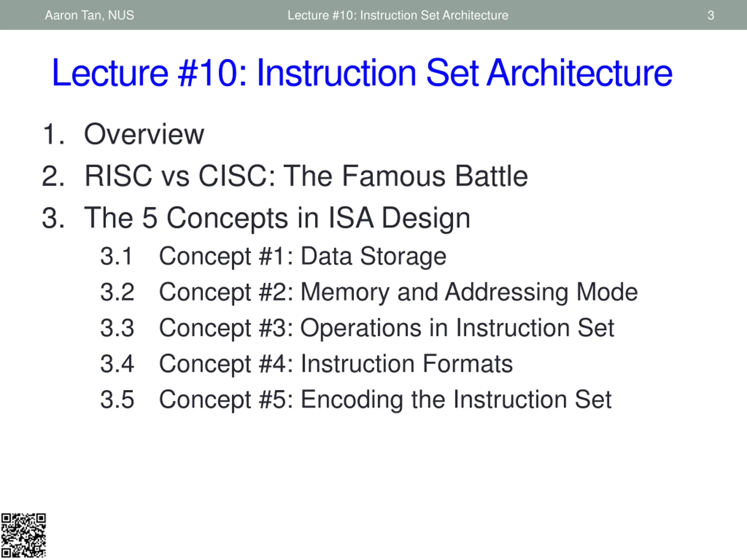747x560 pixels.
Task: Click the subsection number "3.1"
Action: click(x=116, y=256)
